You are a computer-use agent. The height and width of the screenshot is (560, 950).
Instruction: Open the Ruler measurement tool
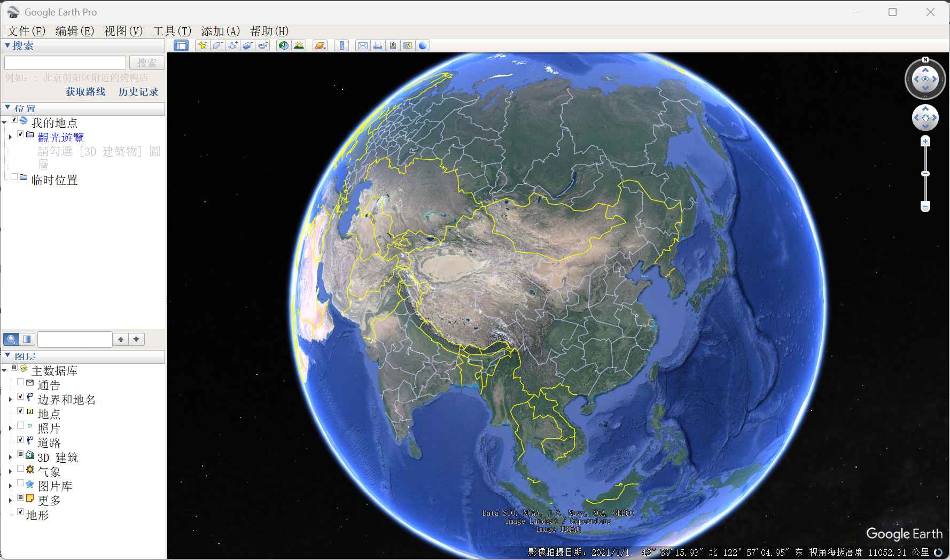[x=341, y=45]
